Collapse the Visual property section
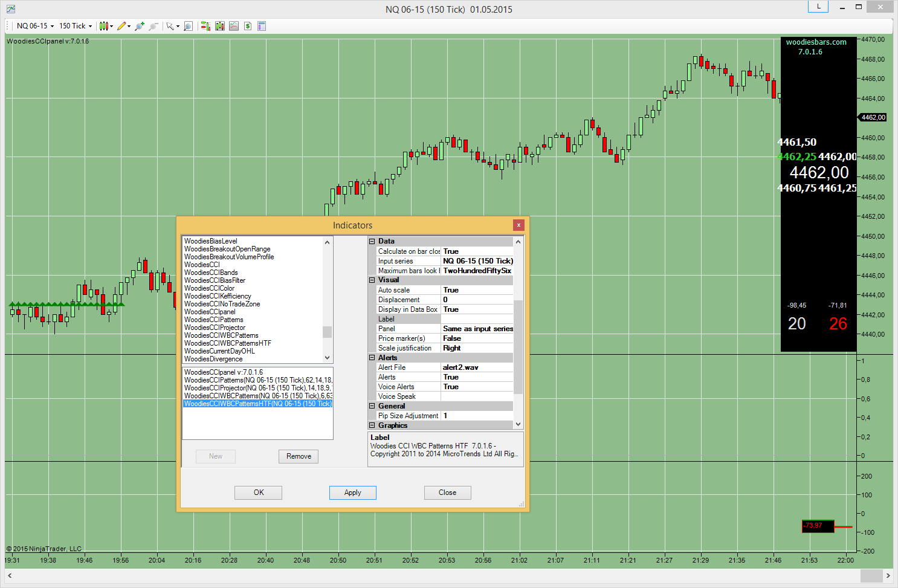898x588 pixels. tap(372, 280)
